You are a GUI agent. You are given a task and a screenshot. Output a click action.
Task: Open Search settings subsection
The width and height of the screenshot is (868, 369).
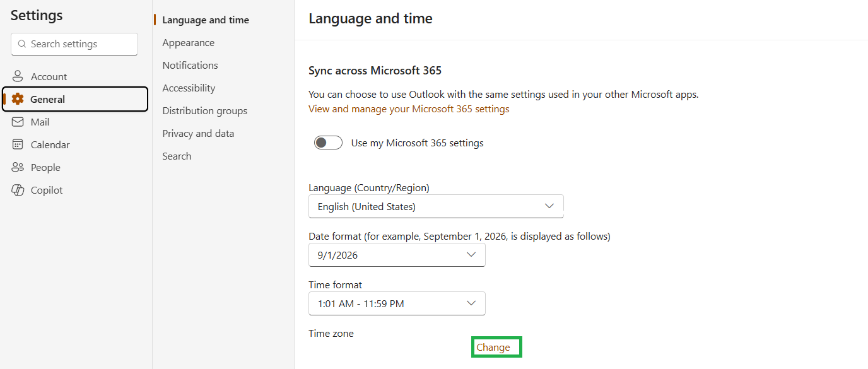177,156
